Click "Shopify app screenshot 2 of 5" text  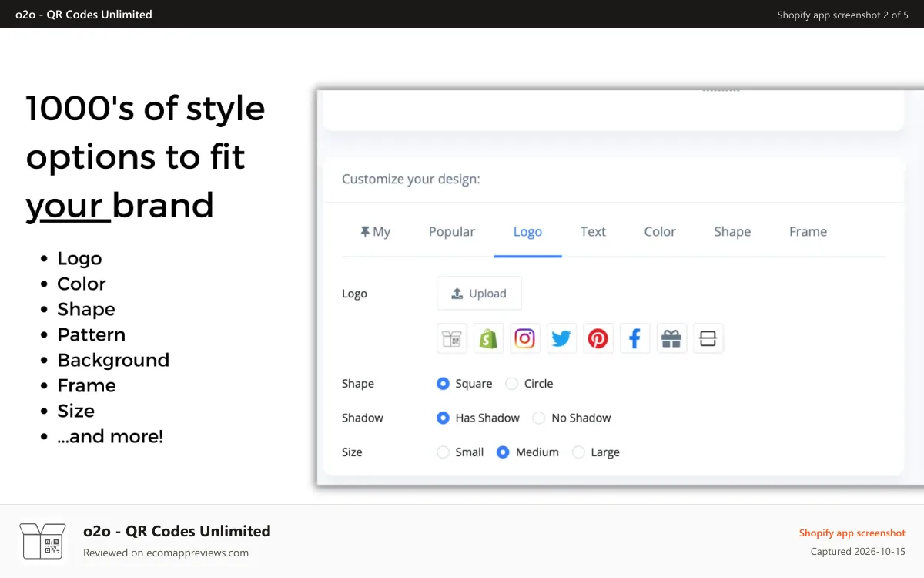pos(843,15)
